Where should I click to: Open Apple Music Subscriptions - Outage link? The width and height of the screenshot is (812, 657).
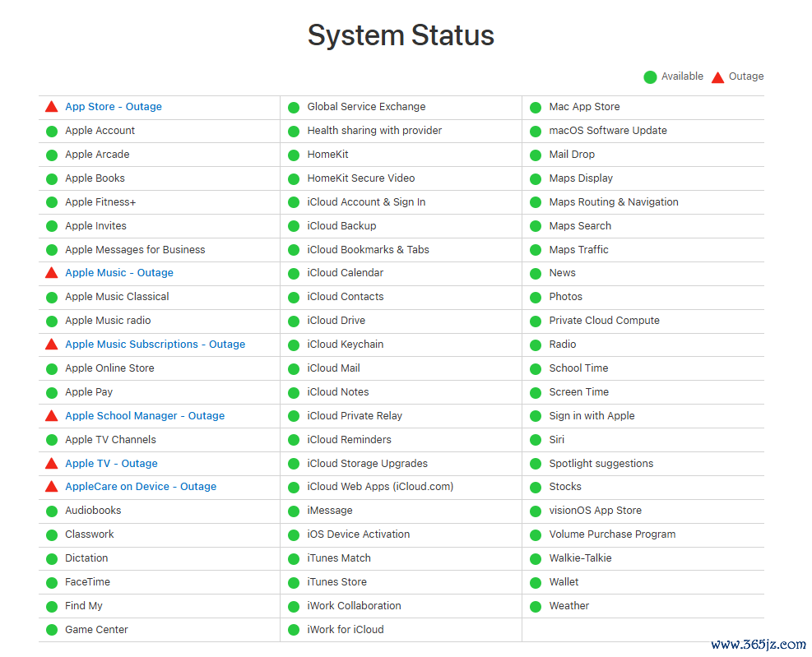(155, 345)
